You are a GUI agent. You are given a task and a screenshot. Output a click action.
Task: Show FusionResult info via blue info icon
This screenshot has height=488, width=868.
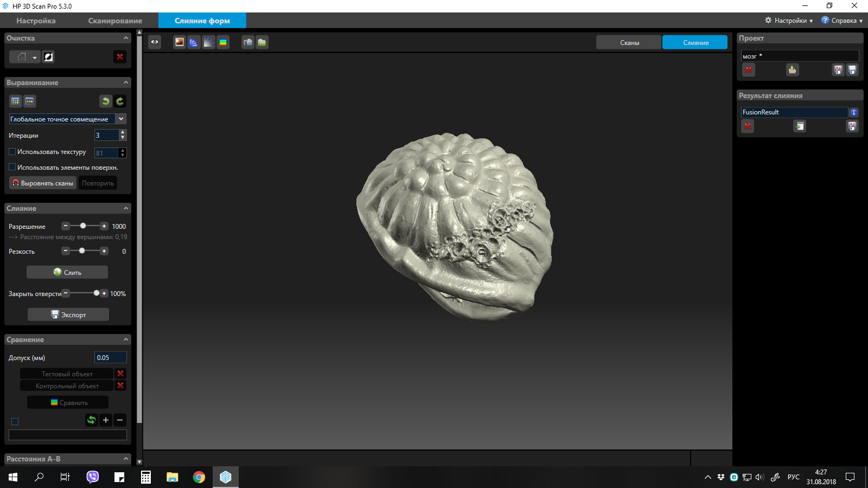854,112
